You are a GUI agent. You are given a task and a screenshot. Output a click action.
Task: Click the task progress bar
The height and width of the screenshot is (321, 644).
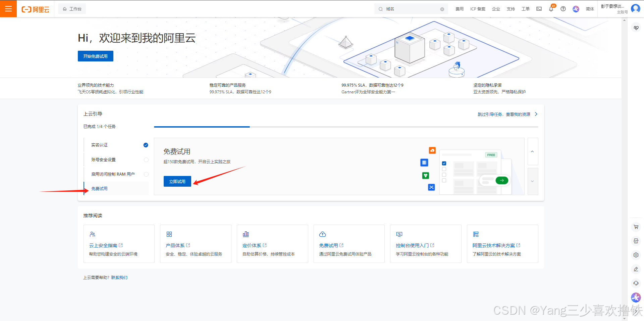coord(346,127)
